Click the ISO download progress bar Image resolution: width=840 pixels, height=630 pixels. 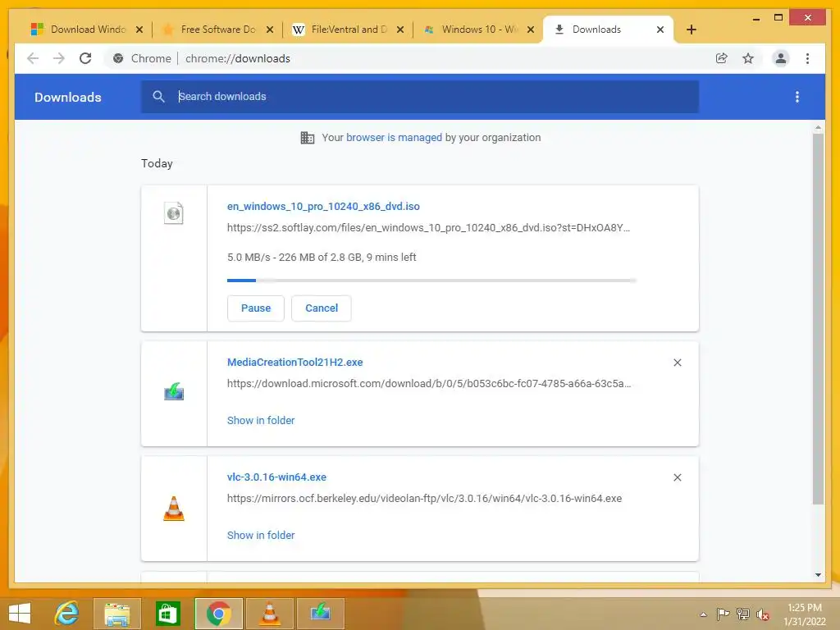coord(431,281)
